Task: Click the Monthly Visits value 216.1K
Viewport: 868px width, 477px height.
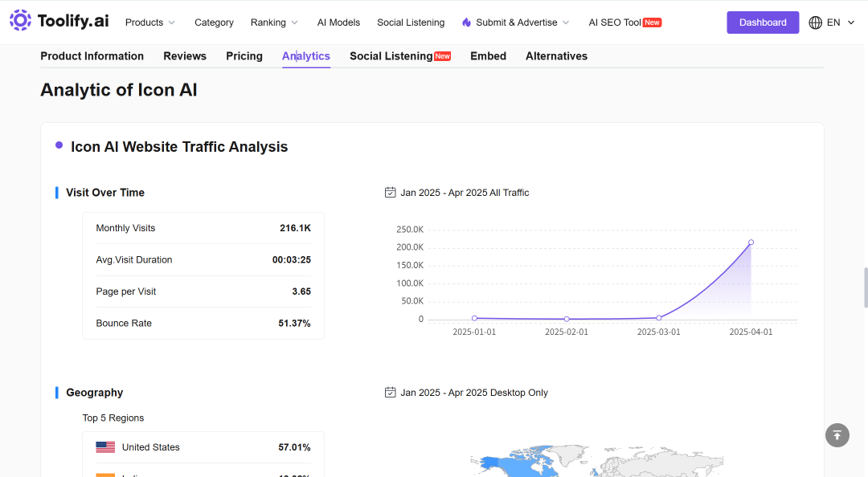Action: pyautogui.click(x=295, y=228)
